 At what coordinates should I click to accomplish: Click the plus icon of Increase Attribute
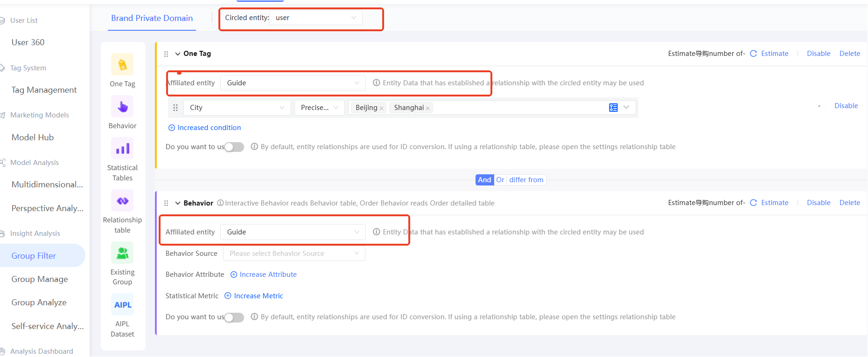click(234, 275)
